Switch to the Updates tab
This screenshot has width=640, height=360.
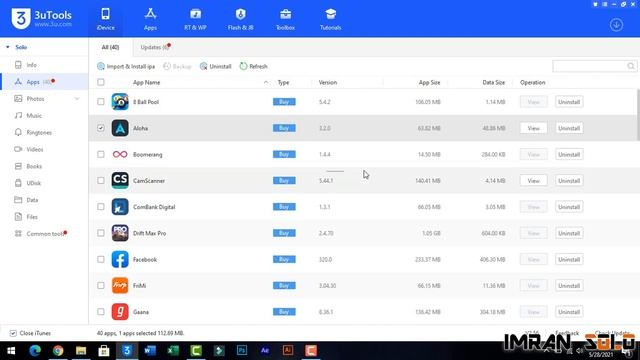[155, 47]
